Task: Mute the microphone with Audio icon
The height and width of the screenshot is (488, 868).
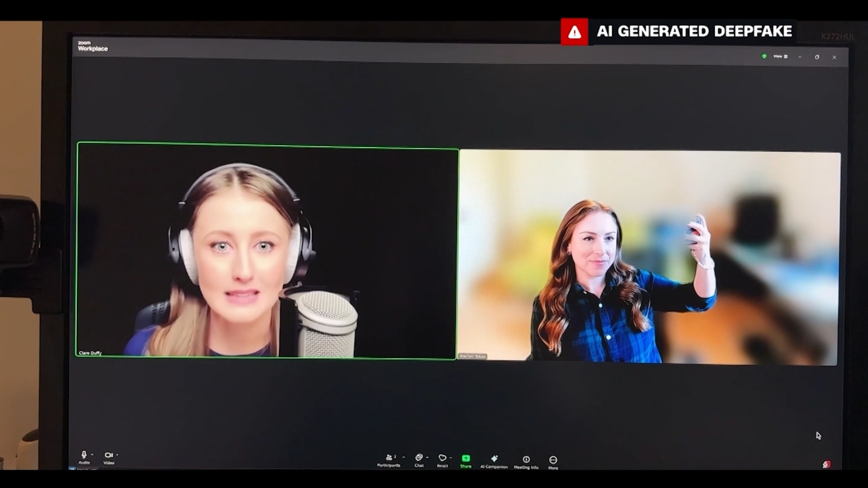Action: point(84,455)
